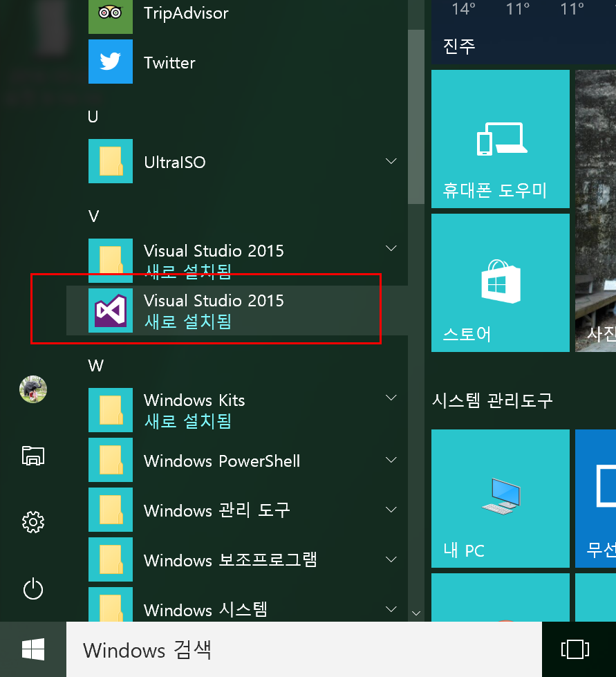Click the Windows 보조프로그램 folder icon
616x677 pixels.
point(111,559)
